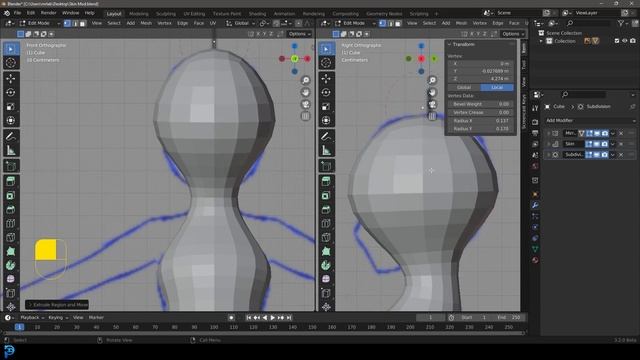Select the Select Box tool in left viewport

point(11,49)
